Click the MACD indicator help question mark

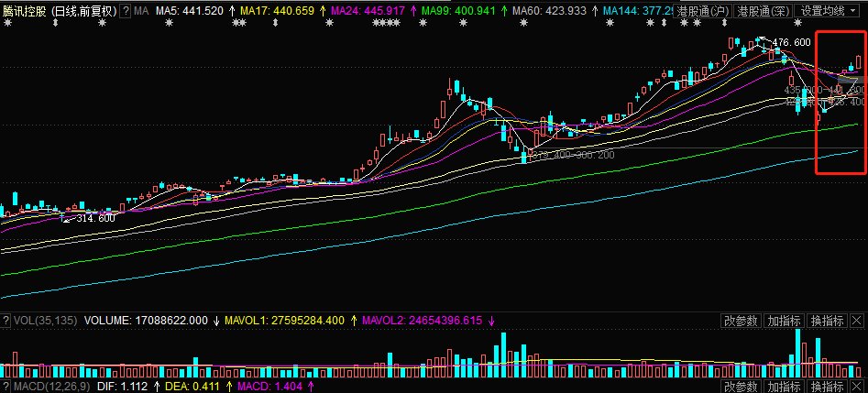(5, 388)
